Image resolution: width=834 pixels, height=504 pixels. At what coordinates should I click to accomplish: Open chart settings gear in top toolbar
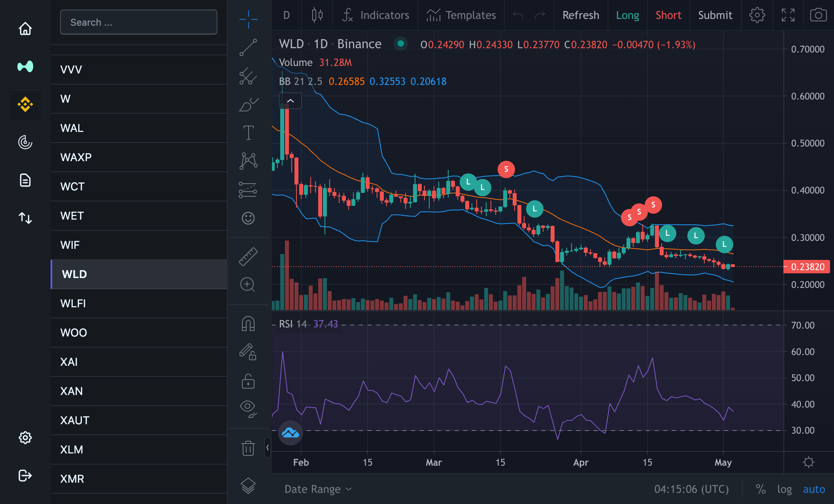pos(757,15)
